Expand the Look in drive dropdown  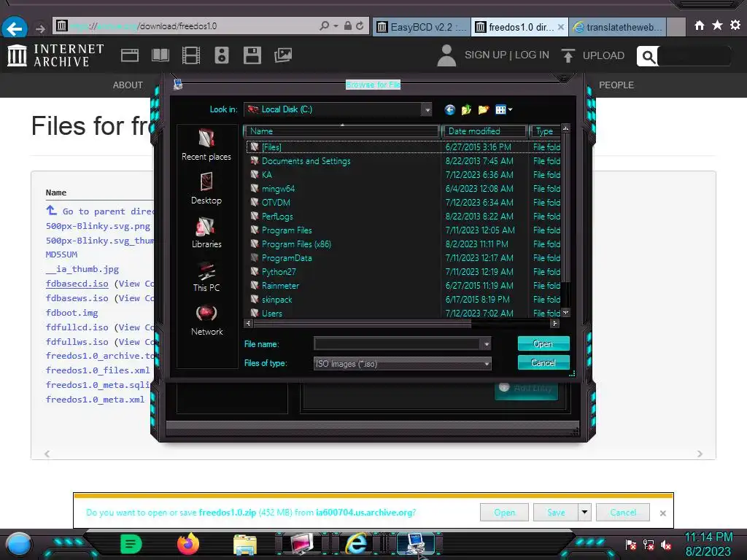[x=427, y=110]
